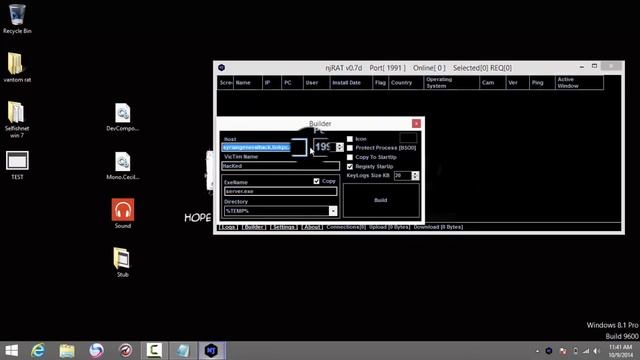The width and height of the screenshot is (640, 360).
Task: Click the Install Date column header
Action: (351, 83)
